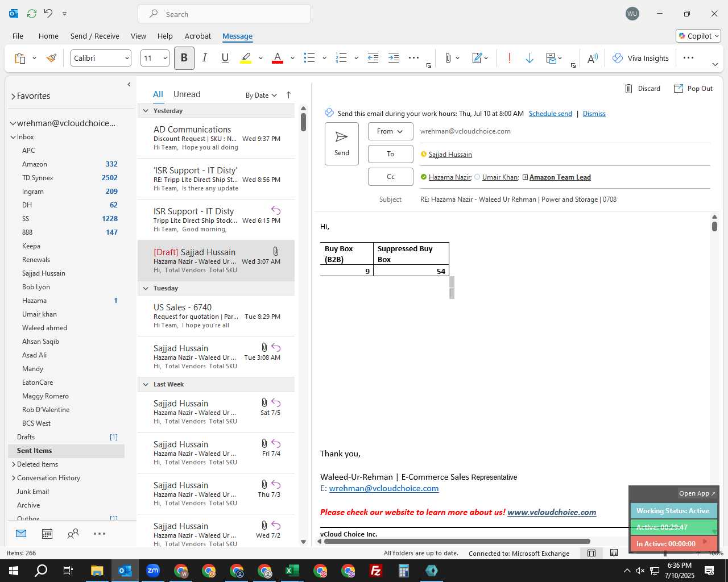This screenshot has width=728, height=582.
Task: Open the highlight color picker arrow
Action: click(260, 58)
